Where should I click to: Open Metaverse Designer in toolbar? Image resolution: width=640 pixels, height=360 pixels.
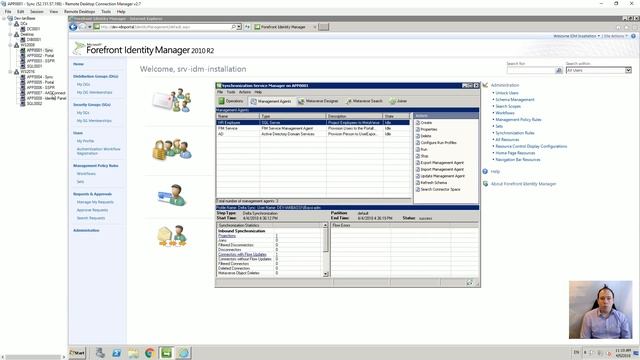pyautogui.click(x=318, y=101)
